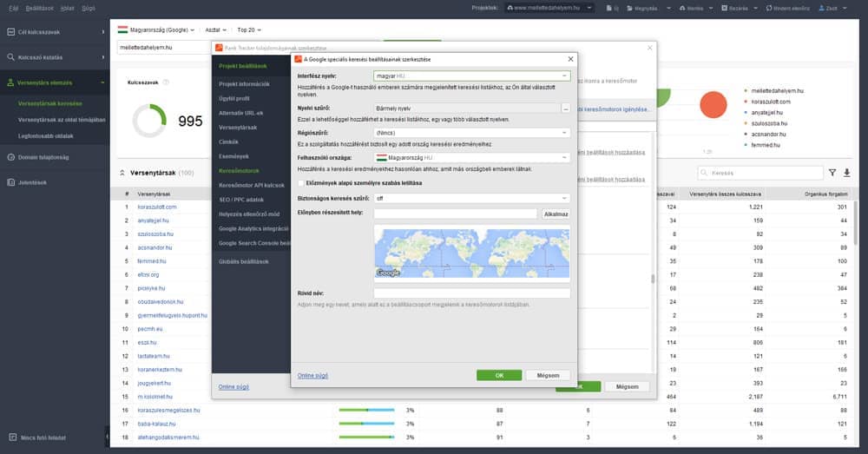
Task: Click the mellettedahelyem.hu domain input field
Action: pos(164,48)
